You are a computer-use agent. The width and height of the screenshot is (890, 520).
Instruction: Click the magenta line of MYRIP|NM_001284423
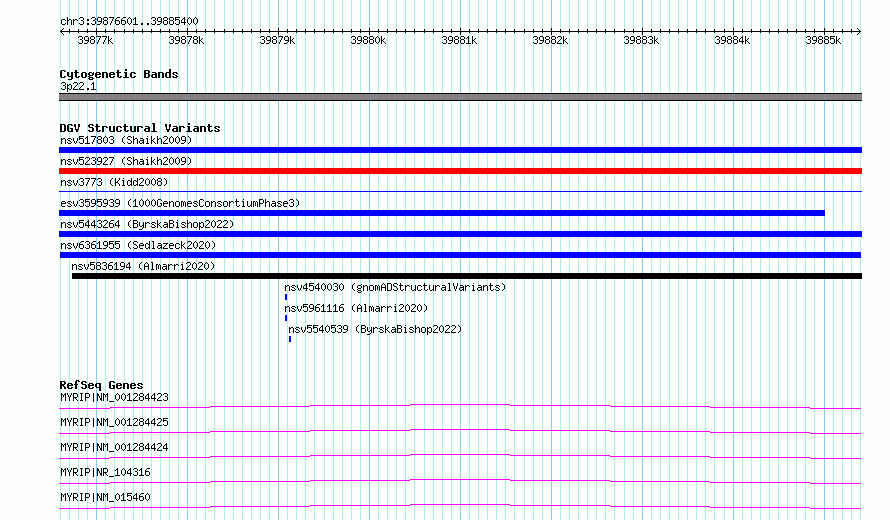[460, 406]
